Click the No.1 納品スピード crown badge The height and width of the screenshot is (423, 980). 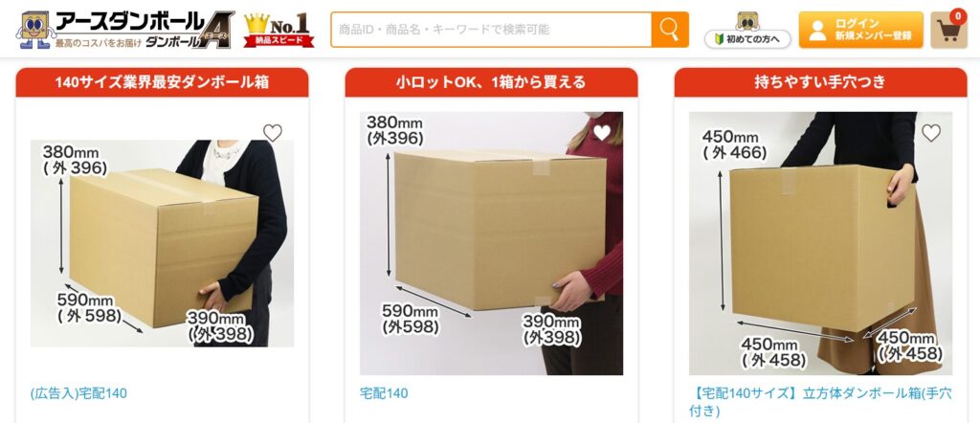pyautogui.click(x=278, y=30)
